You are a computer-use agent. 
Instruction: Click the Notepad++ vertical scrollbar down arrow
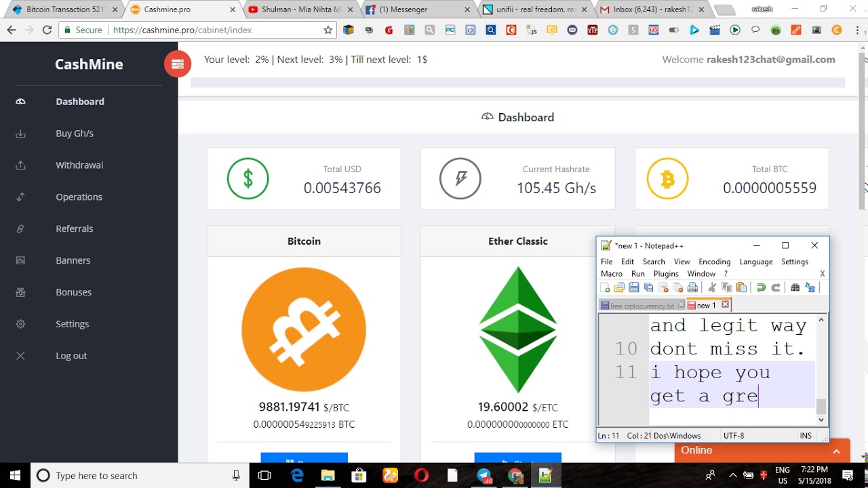tap(821, 420)
